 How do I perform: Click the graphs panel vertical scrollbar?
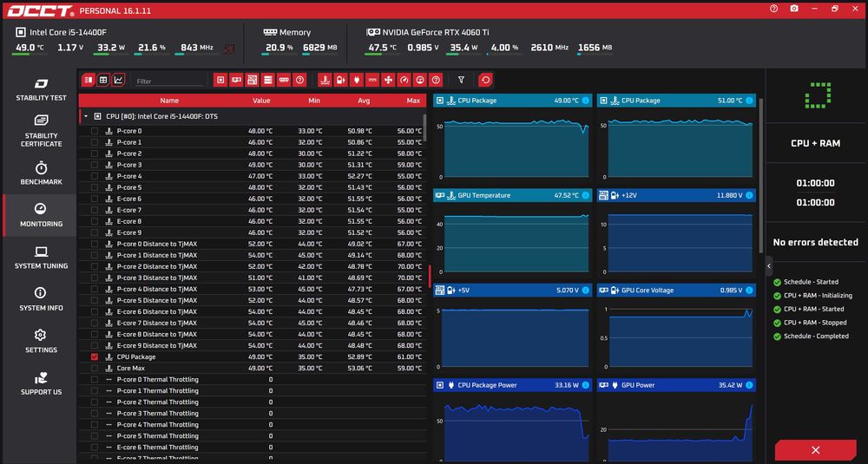tap(760, 176)
